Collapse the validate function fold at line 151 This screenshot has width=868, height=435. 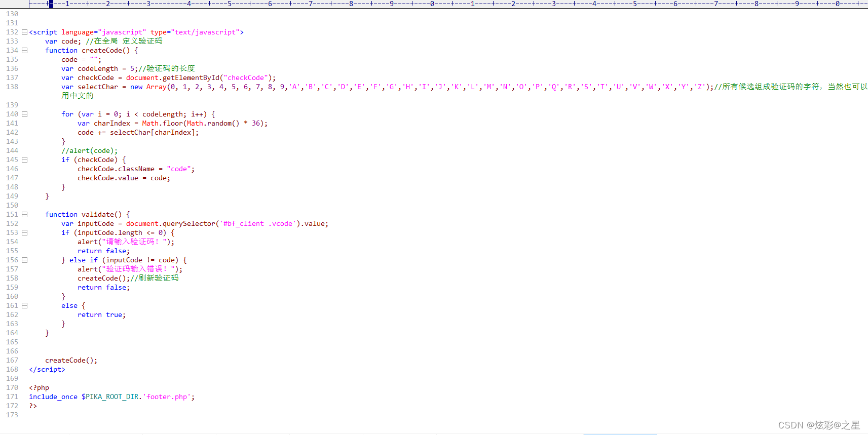click(24, 215)
